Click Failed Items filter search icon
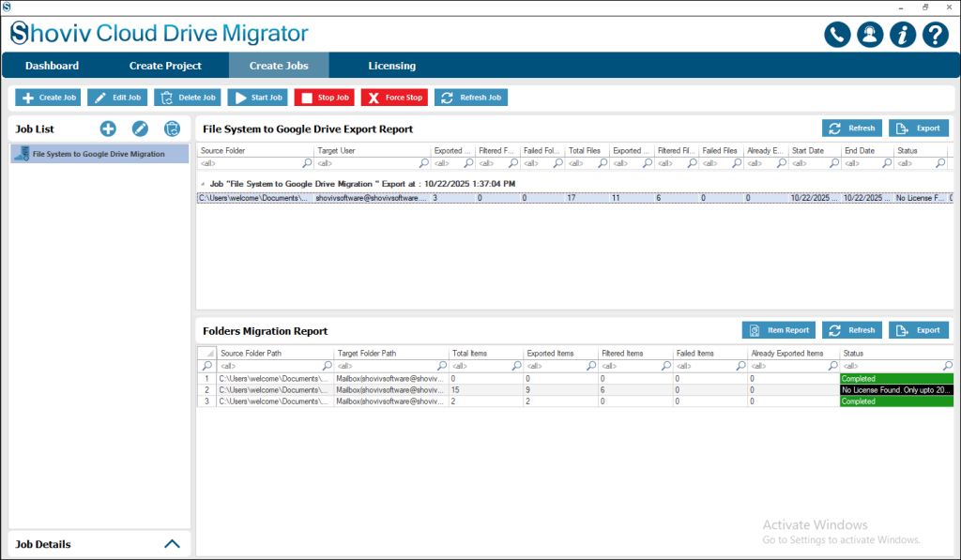This screenshot has height=560, width=961. (741, 366)
